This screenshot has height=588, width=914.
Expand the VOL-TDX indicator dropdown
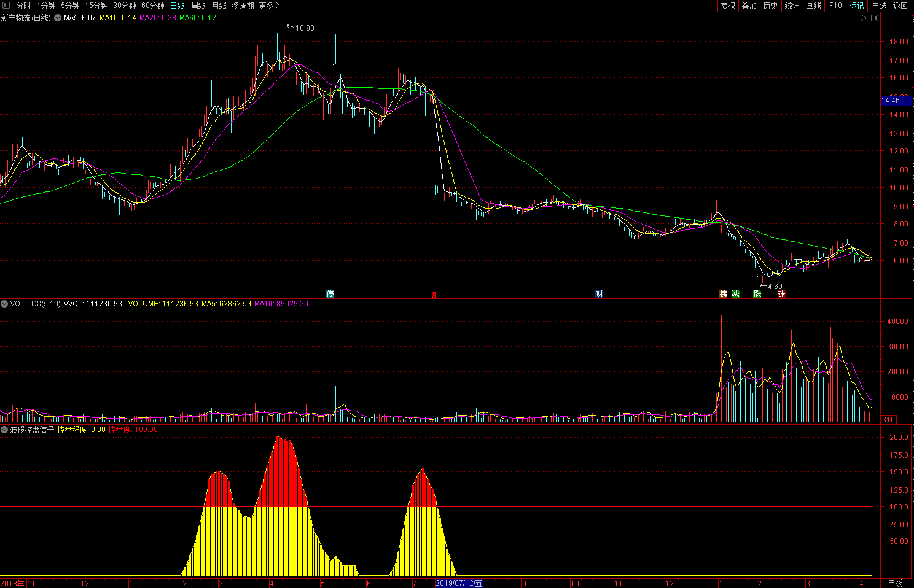coord(4,304)
